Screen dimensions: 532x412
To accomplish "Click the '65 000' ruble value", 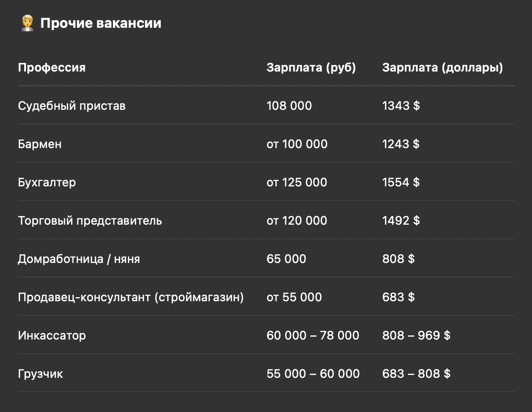I will [x=286, y=259].
